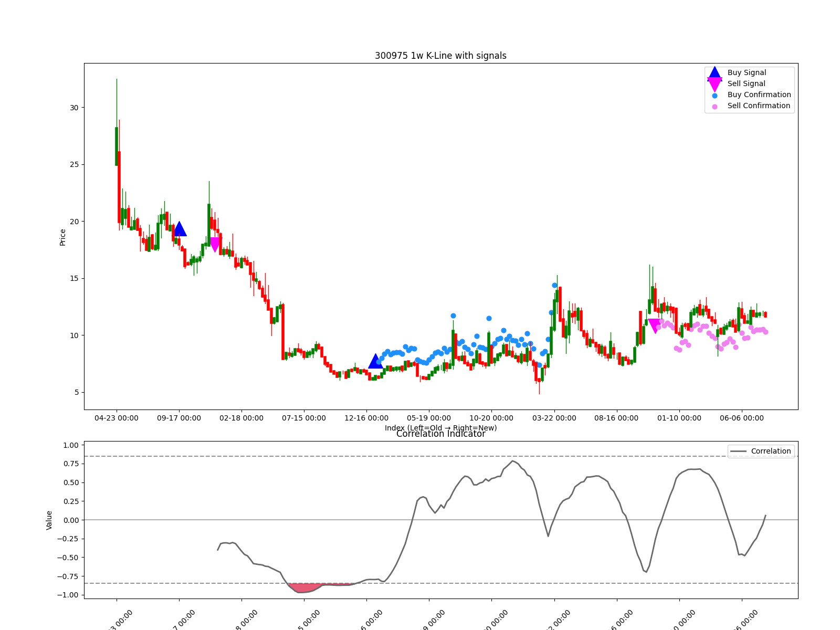The height and width of the screenshot is (630, 840).
Task: Select the sell signal triangle before 02-18
Action: click(x=215, y=245)
